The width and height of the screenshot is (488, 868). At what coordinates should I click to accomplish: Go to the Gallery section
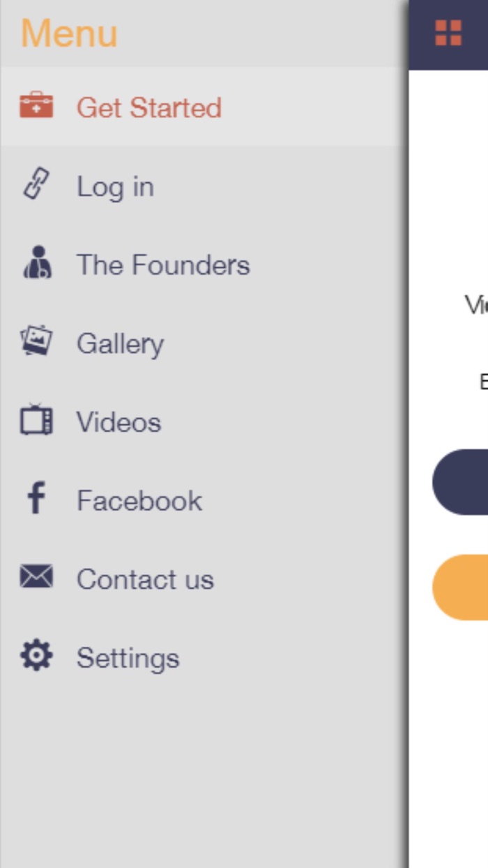120,343
